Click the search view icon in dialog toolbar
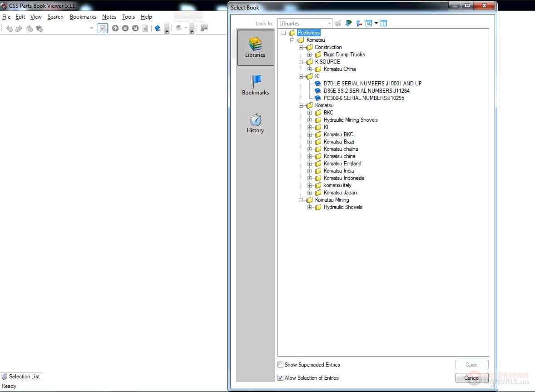Screen dimensions: 535x392 [368, 23]
